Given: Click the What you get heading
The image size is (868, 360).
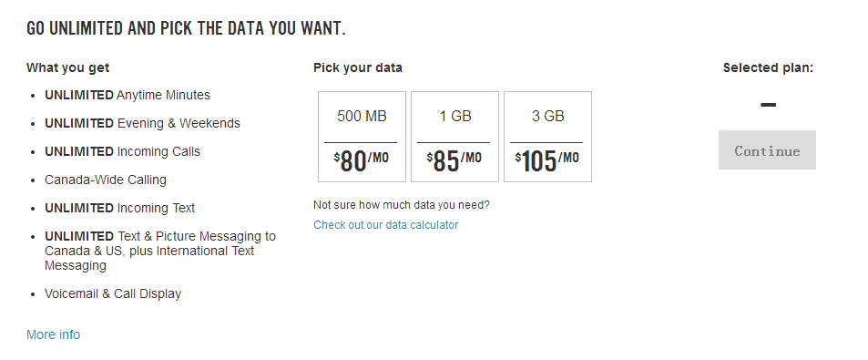Looking at the screenshot, I should [x=68, y=67].
